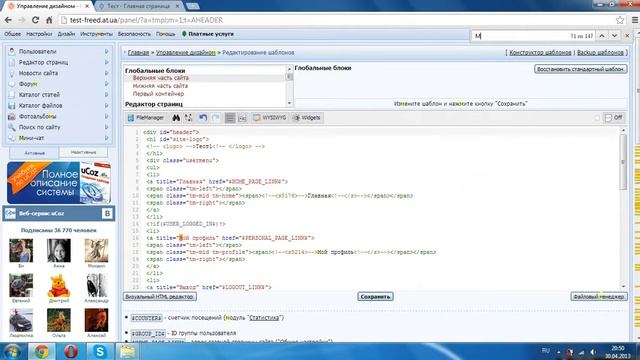Open the Бэкап шаблонов link

600,52
